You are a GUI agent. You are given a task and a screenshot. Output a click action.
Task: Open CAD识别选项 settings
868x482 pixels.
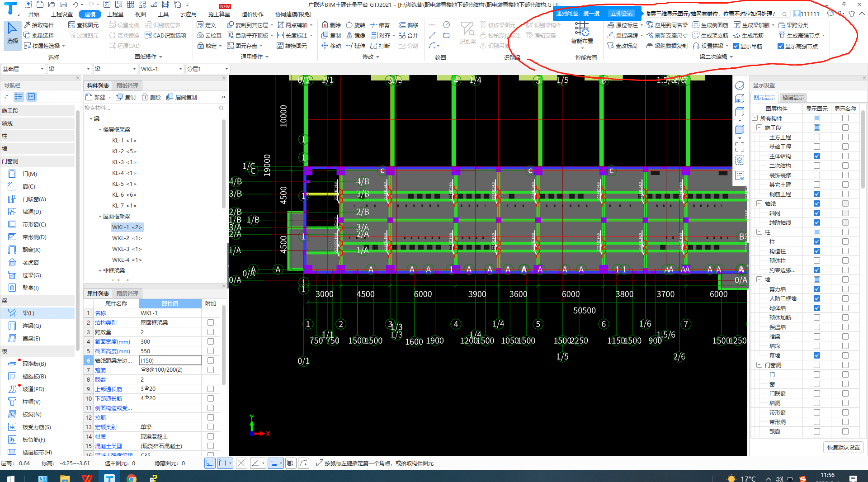pyautogui.click(x=165, y=35)
